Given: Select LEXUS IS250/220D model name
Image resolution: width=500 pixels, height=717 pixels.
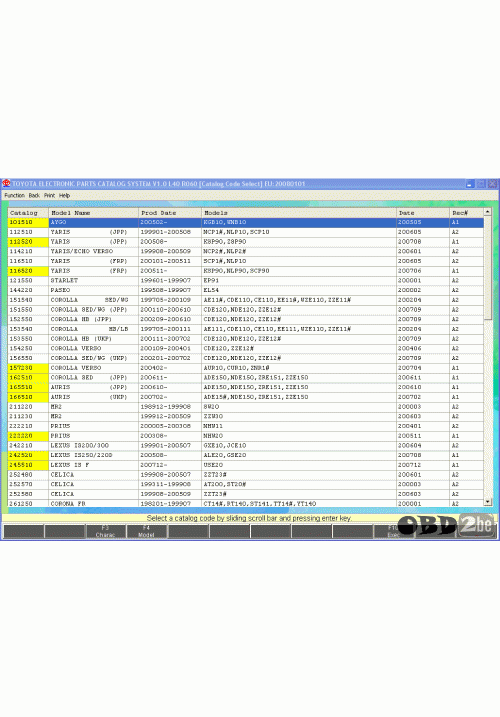Looking at the screenshot, I should pos(93,455).
